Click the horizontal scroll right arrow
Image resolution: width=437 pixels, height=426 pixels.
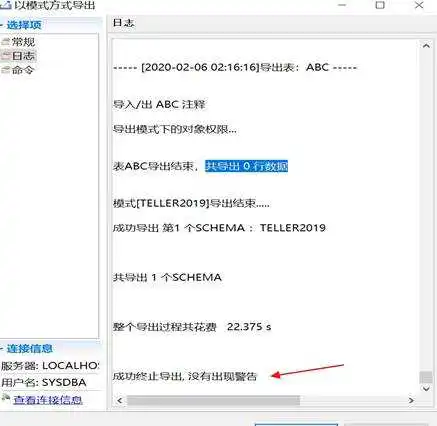click(x=411, y=400)
